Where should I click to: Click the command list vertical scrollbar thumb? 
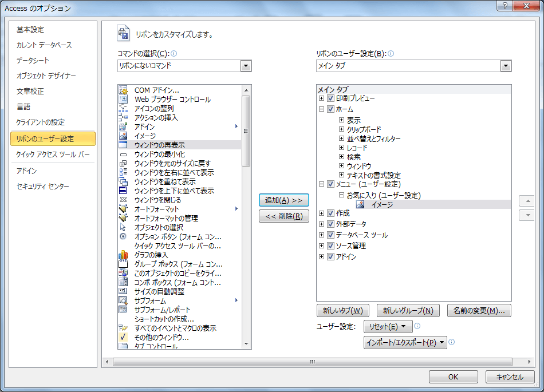[246, 131]
